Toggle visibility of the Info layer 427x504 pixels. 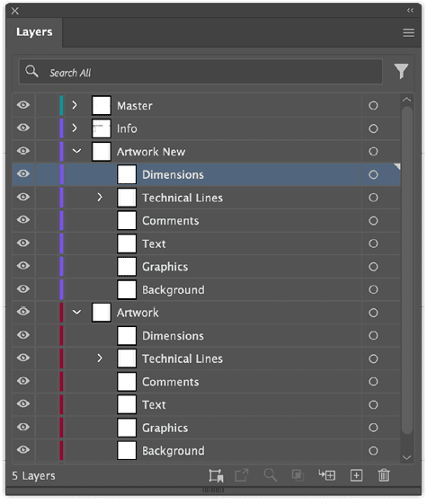coord(23,128)
